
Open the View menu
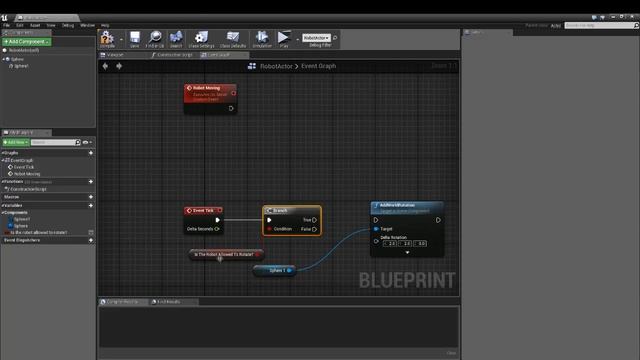(51, 25)
